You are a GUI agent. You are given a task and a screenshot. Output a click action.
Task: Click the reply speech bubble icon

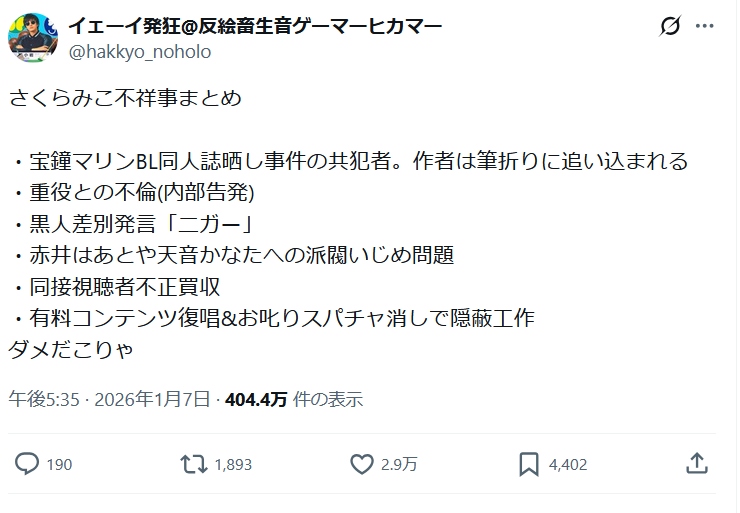click(x=29, y=463)
